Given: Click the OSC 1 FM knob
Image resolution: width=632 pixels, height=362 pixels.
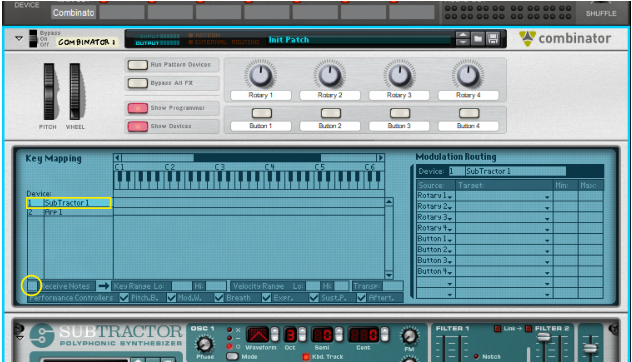Looking at the screenshot, I should (x=410, y=335).
